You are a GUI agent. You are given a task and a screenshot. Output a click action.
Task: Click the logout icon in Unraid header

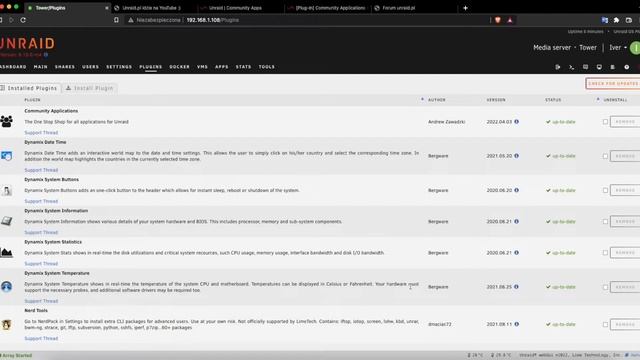[558, 67]
